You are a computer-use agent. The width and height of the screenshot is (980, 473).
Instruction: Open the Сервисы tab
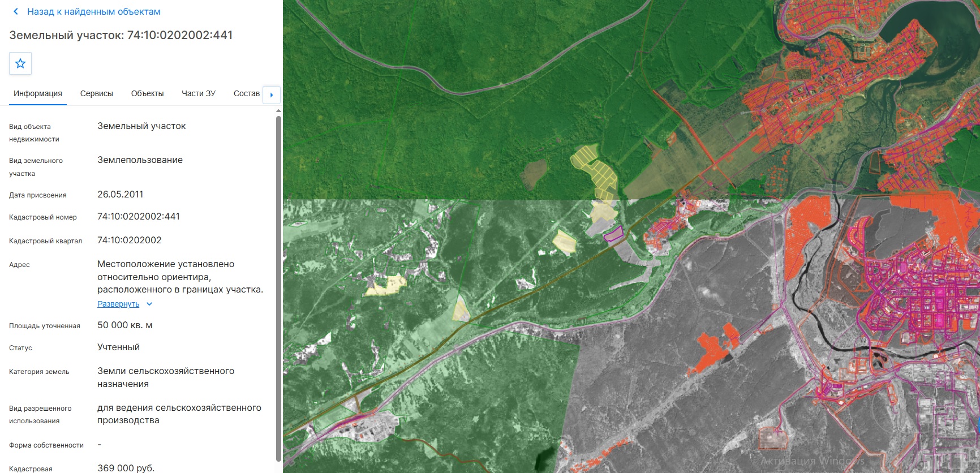97,94
